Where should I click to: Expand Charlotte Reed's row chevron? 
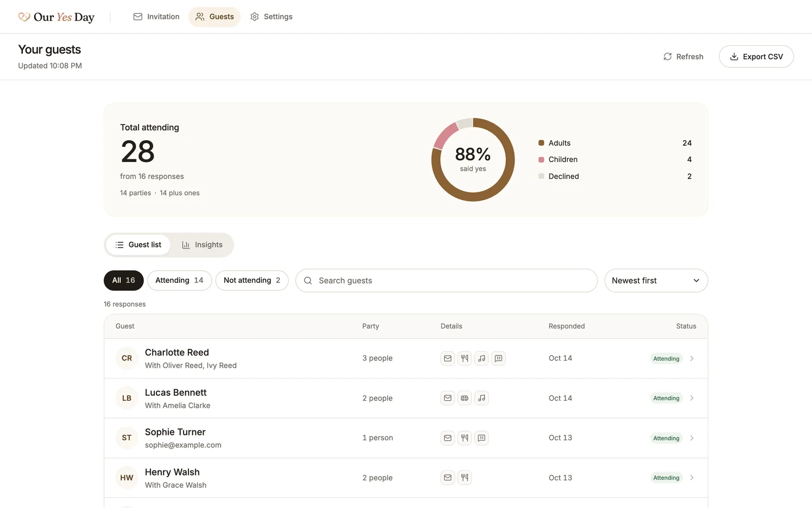(692, 359)
